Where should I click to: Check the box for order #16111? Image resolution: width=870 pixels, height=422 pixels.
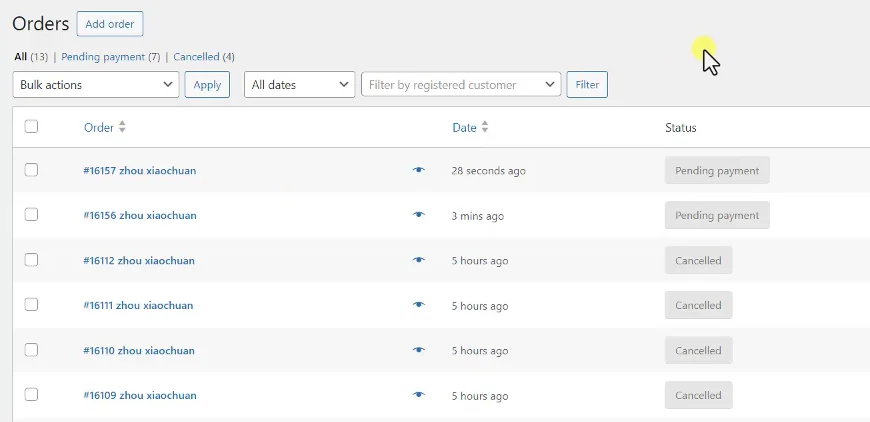31,304
